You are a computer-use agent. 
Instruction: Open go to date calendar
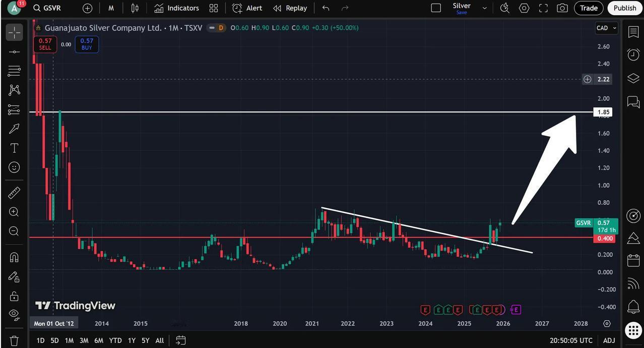pos(181,340)
